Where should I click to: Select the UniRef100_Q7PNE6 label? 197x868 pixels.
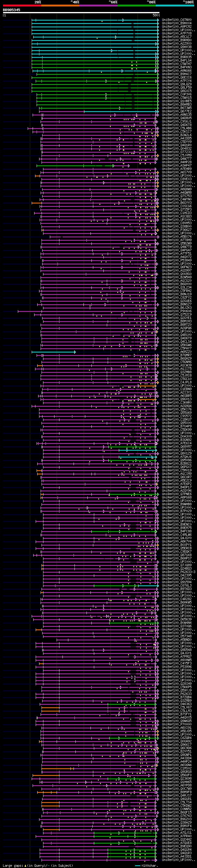pyautogui.click(x=177, y=494)
